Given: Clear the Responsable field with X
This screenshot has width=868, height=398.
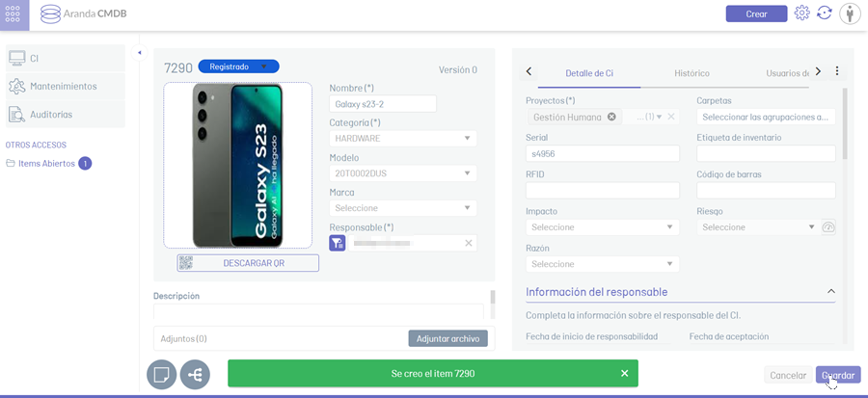Looking at the screenshot, I should (469, 243).
